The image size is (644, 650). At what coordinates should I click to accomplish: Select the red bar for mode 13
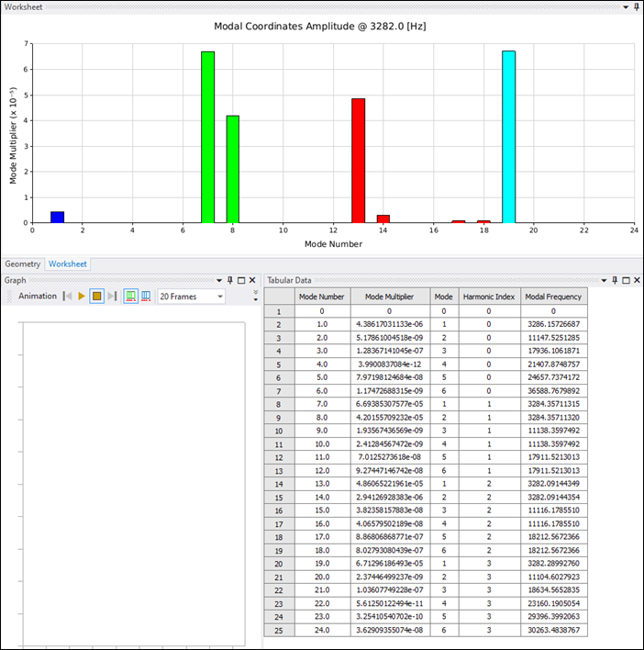click(359, 161)
